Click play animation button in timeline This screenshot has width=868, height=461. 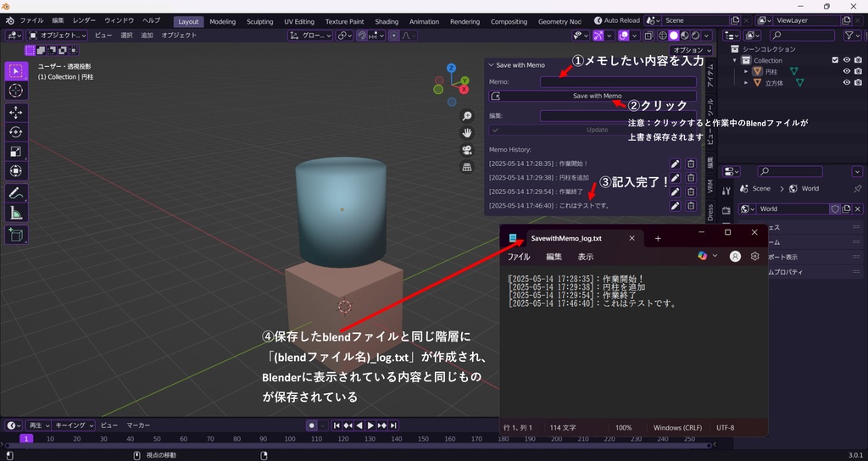click(371, 425)
